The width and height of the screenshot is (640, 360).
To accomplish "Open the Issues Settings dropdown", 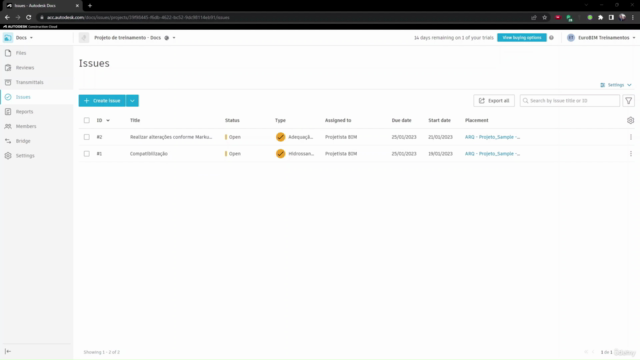I will 616,85.
